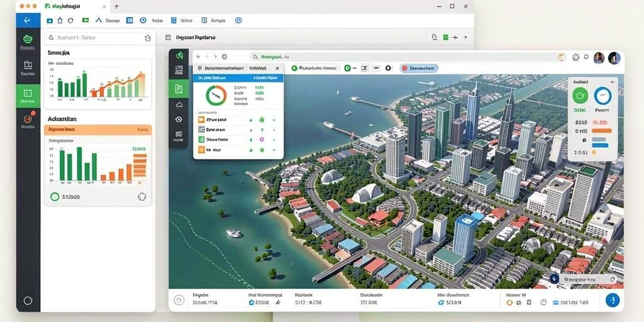Click the blue clock icon in the rear toolbar
Viewport: 644px width, 322px height.
(x=143, y=20)
